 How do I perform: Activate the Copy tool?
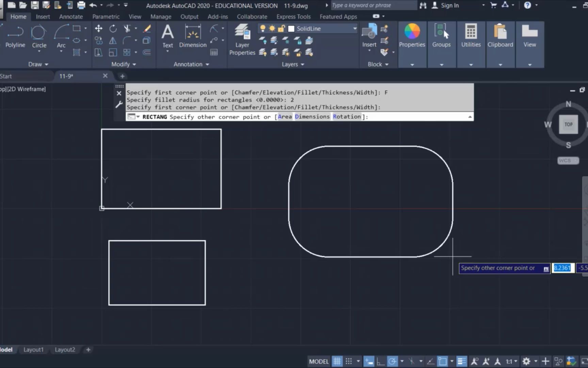coord(99,41)
